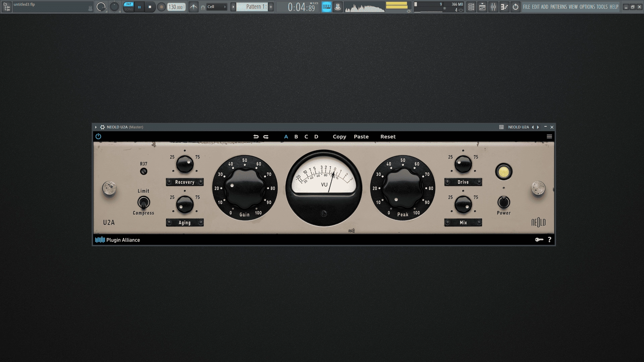Screen dimensions: 644x362
Task: Open the Mixer window icon
Action: [x=493, y=7]
